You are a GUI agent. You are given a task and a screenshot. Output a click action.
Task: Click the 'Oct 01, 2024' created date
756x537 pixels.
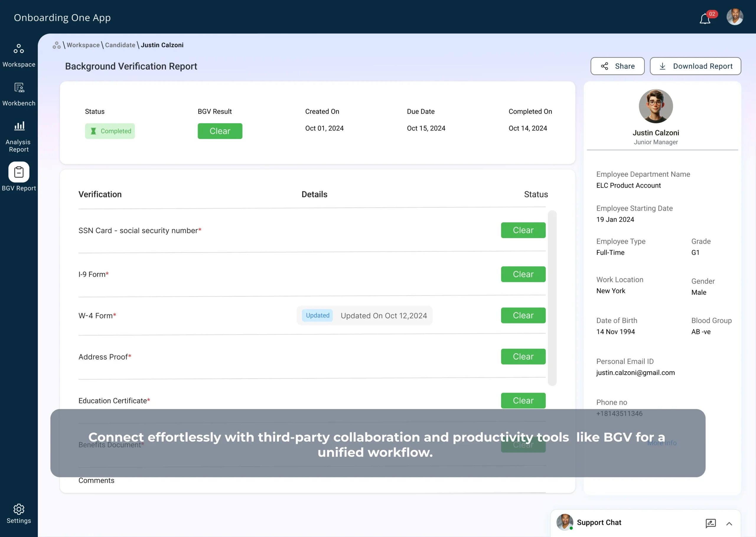(324, 128)
